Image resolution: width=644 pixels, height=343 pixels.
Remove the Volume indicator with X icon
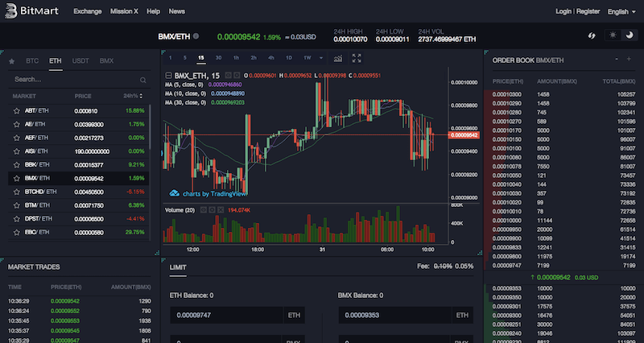221,210
